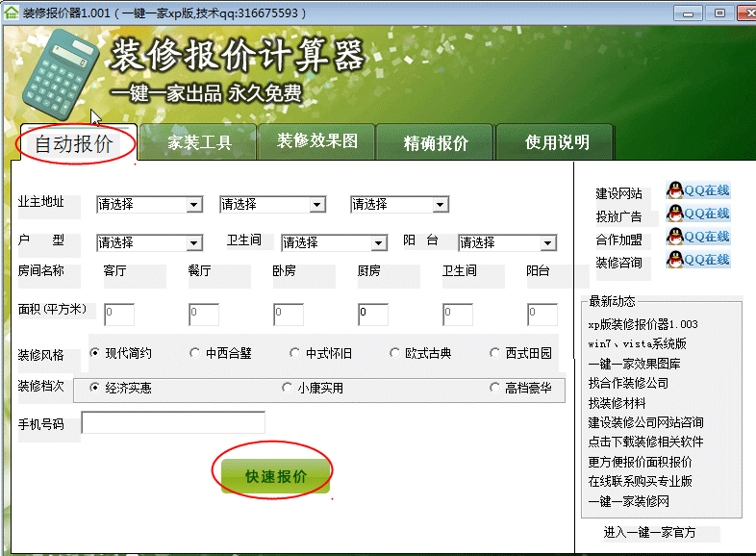Image resolution: width=756 pixels, height=556 pixels.
Task: Minimize the 装修报价器 window
Action: [x=688, y=13]
